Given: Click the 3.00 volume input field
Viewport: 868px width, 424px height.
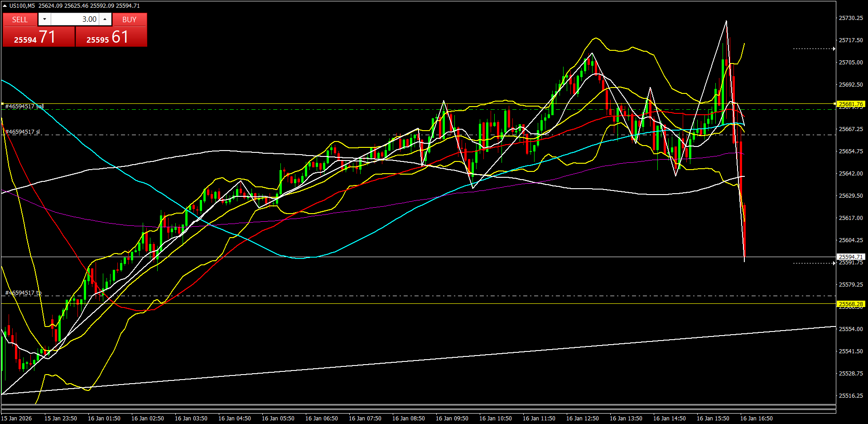Looking at the screenshot, I should point(75,19).
